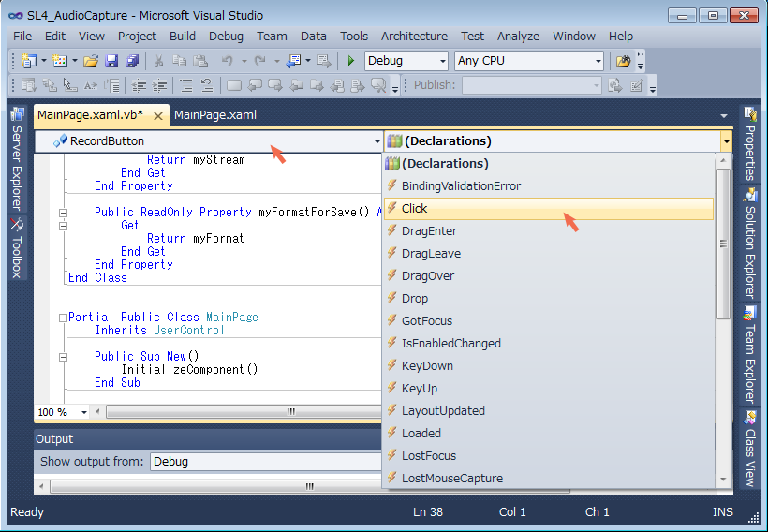This screenshot has height=532, width=768.
Task: Click the Add New Item toolbar icon
Action: pyautogui.click(x=60, y=61)
